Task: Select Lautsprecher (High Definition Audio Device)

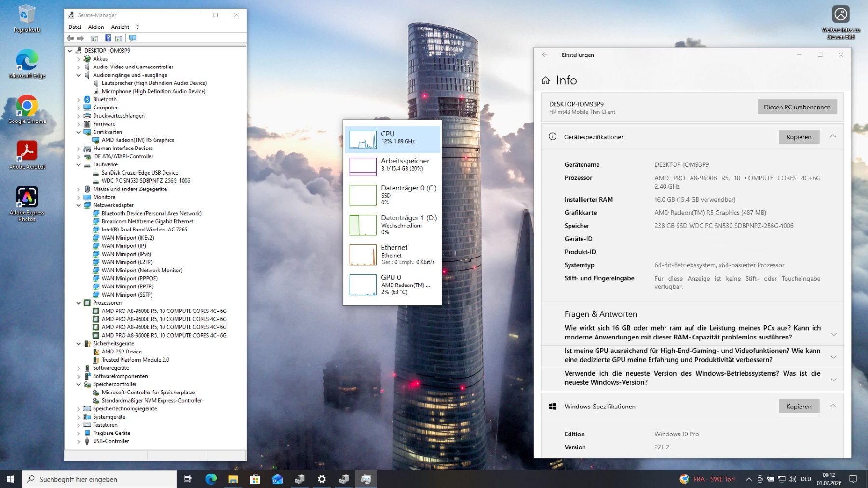Action: (154, 83)
